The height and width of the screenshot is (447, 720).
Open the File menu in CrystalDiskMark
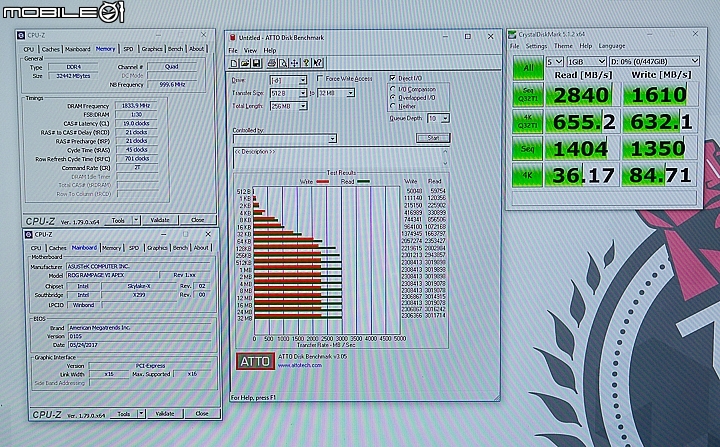[x=514, y=46]
